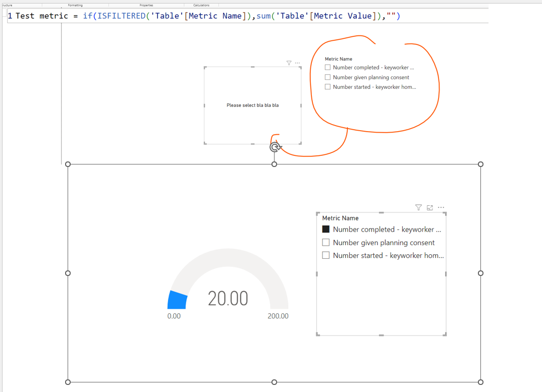Image resolution: width=542 pixels, height=392 pixels.
Task: Click the selection group's top-left resize handle
Action: pos(68,164)
